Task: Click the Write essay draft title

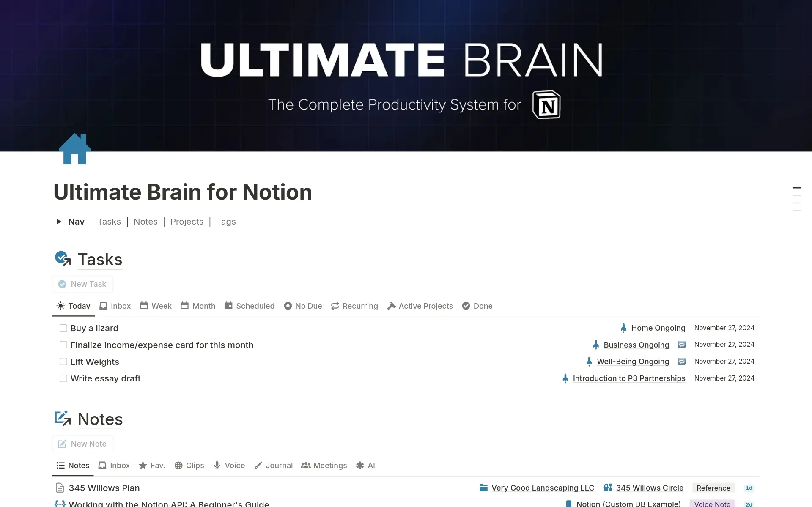Action: tap(105, 378)
